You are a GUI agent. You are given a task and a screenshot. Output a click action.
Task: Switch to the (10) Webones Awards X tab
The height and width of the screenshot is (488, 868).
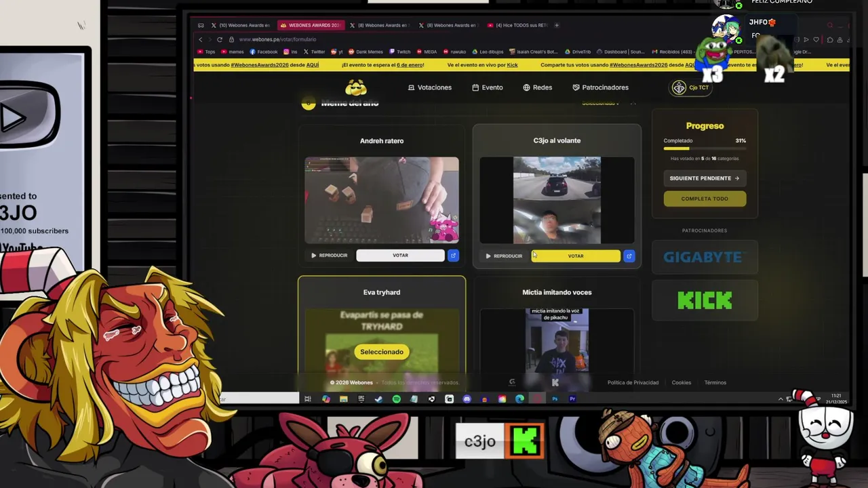(240, 25)
